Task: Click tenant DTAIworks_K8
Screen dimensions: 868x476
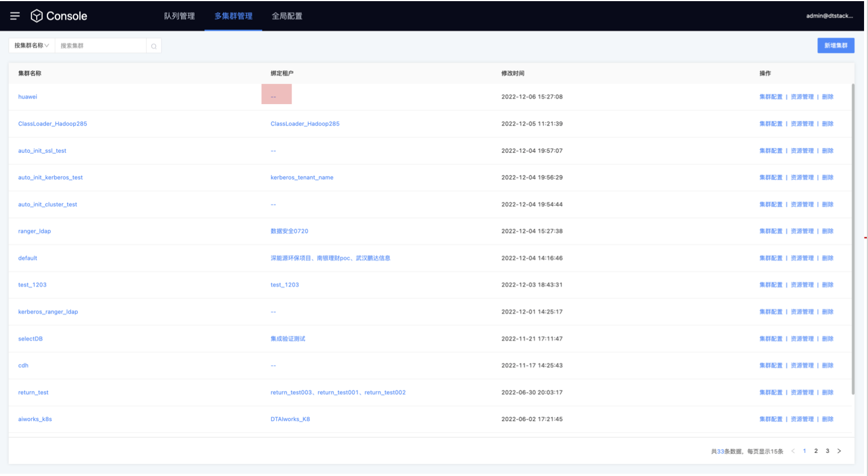Action: (290, 419)
